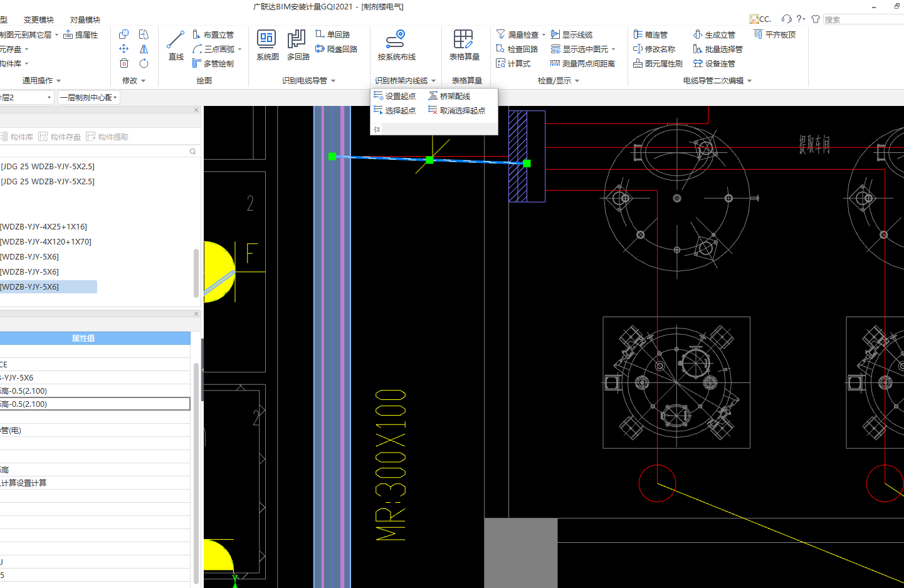The image size is (904, 588).
Task: Select the 直线 (Line) drawing tool
Action: 176,46
